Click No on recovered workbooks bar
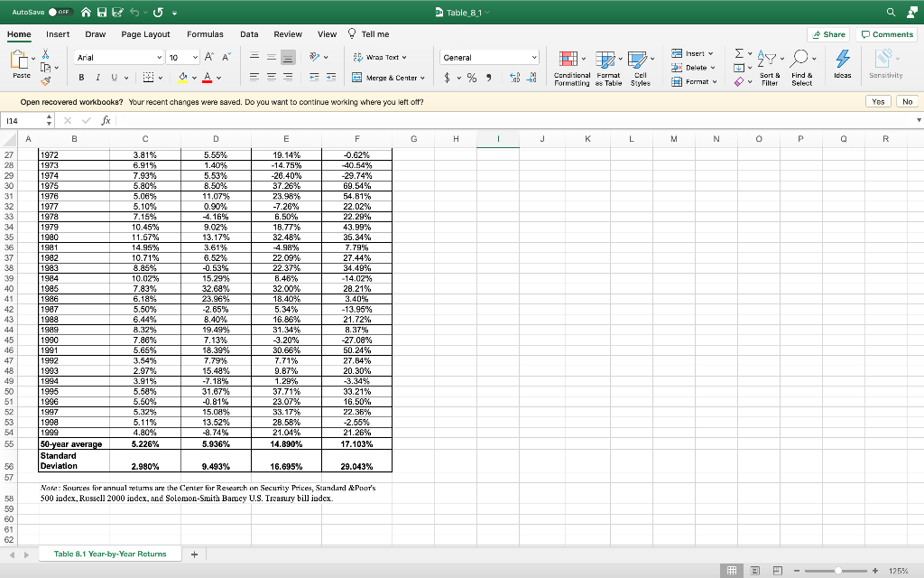 907,101
